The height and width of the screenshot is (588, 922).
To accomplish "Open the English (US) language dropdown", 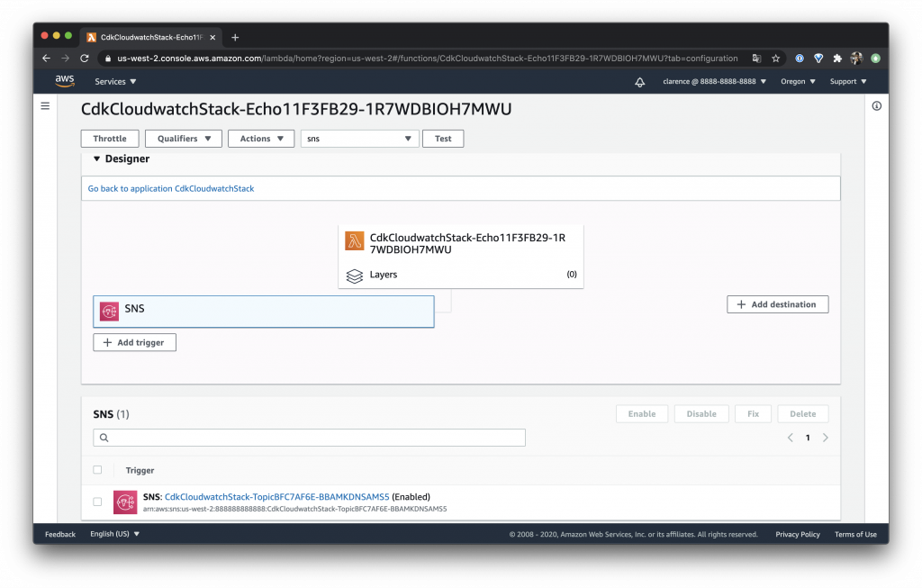I will click(x=114, y=534).
